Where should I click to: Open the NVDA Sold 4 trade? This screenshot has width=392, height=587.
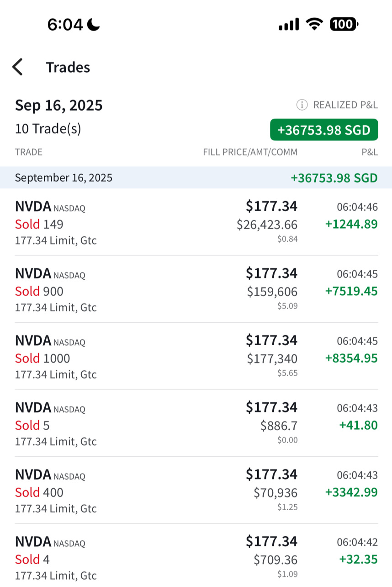coord(196,555)
